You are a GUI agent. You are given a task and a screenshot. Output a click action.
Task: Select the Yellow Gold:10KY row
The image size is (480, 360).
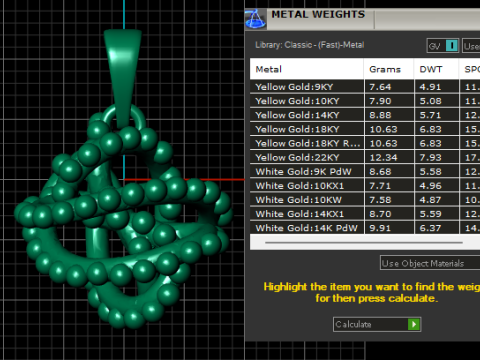pyautogui.click(x=365, y=101)
